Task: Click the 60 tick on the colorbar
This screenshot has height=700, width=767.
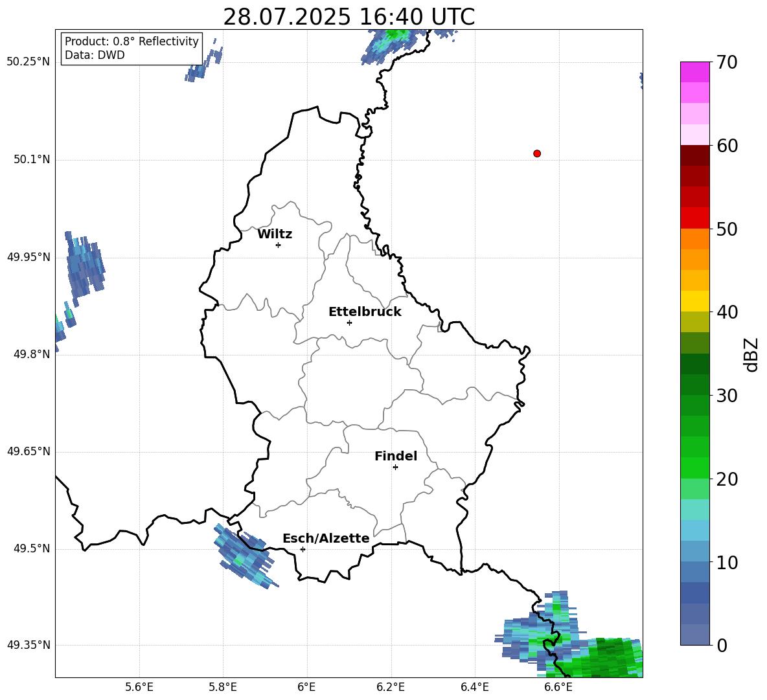Action: pyautogui.click(x=727, y=146)
